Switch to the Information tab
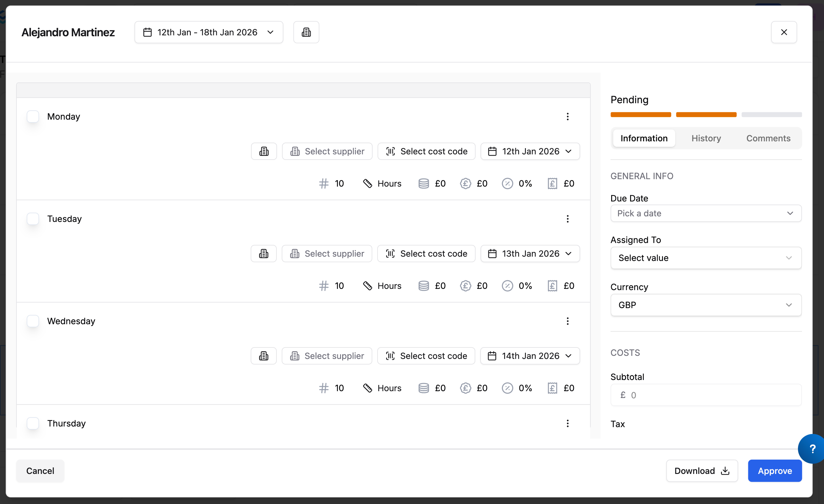824x504 pixels. click(x=644, y=138)
